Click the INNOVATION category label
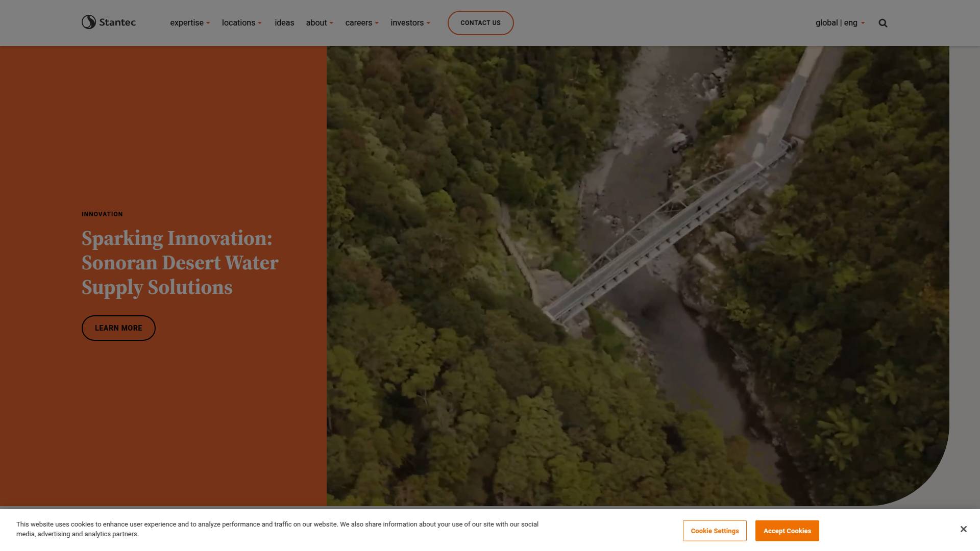Screen dimensions: 980x551 point(102,214)
